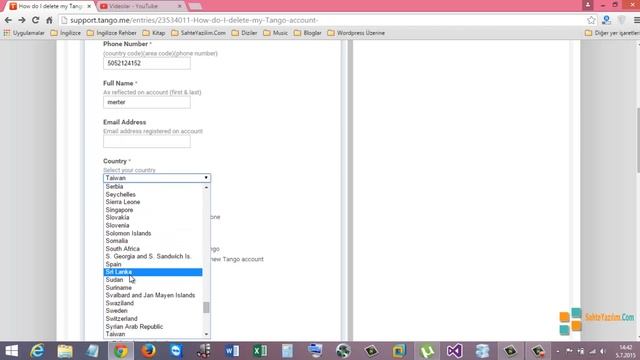The image size is (640, 360).
Task: Open the new tab button
Action: [195, 6]
